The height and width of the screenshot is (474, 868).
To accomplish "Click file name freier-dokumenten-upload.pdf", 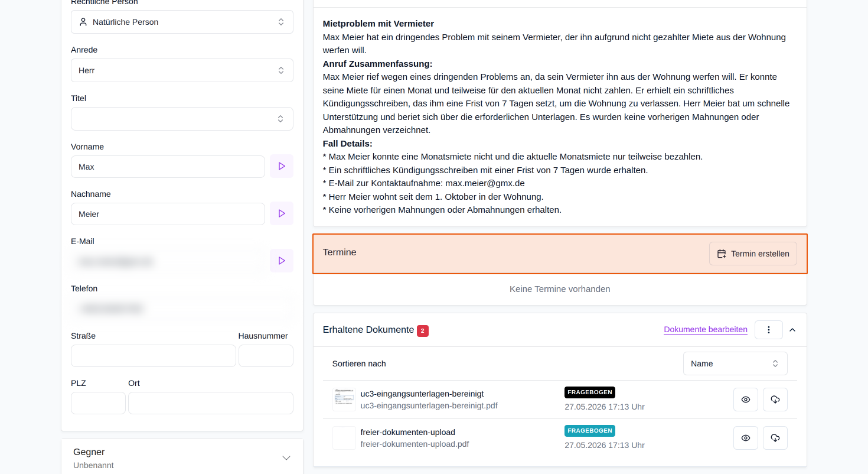I will tap(415, 444).
